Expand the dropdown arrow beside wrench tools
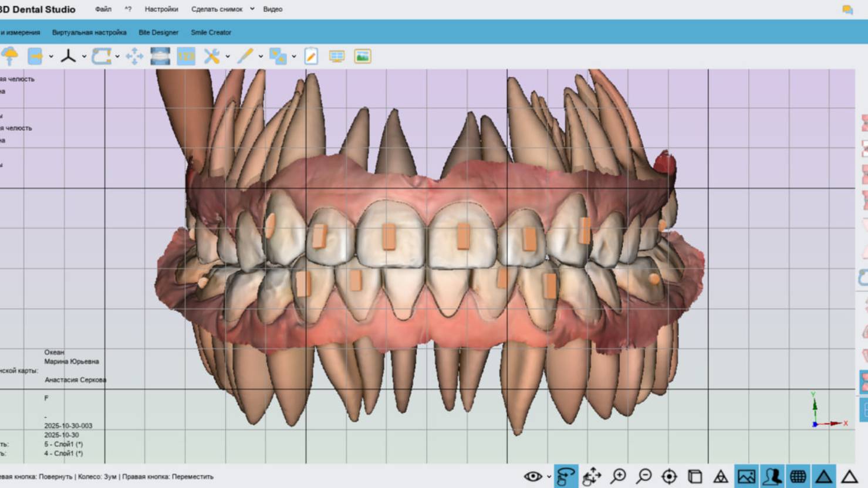The image size is (868, 488). pos(228,57)
